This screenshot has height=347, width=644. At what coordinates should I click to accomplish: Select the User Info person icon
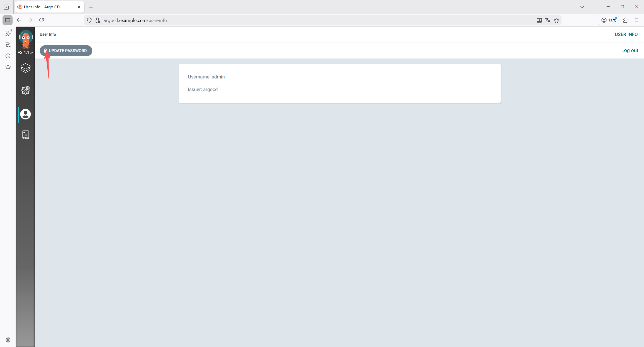coord(25,114)
